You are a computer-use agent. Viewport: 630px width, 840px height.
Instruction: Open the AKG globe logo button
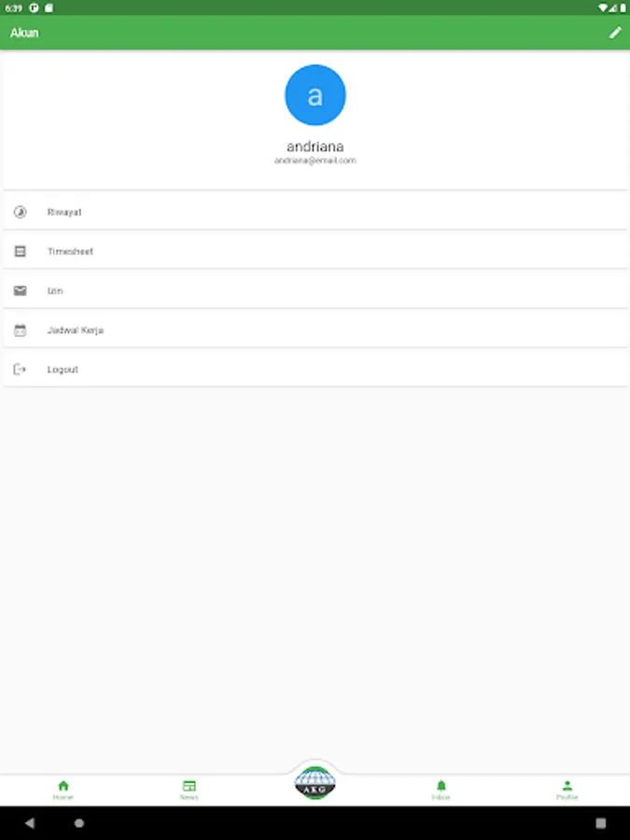click(x=315, y=783)
